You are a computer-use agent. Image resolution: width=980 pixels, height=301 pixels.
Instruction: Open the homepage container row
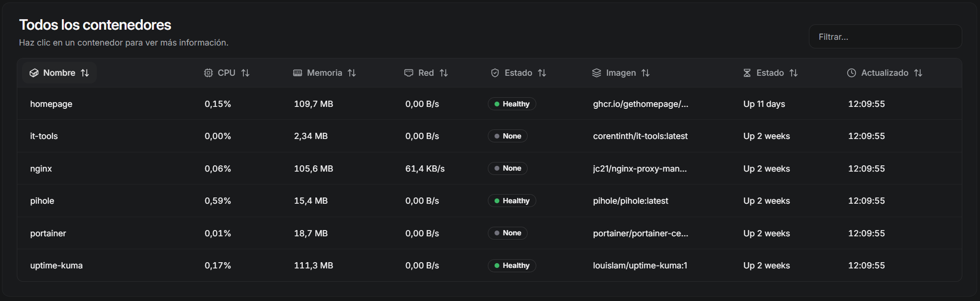tap(51, 104)
